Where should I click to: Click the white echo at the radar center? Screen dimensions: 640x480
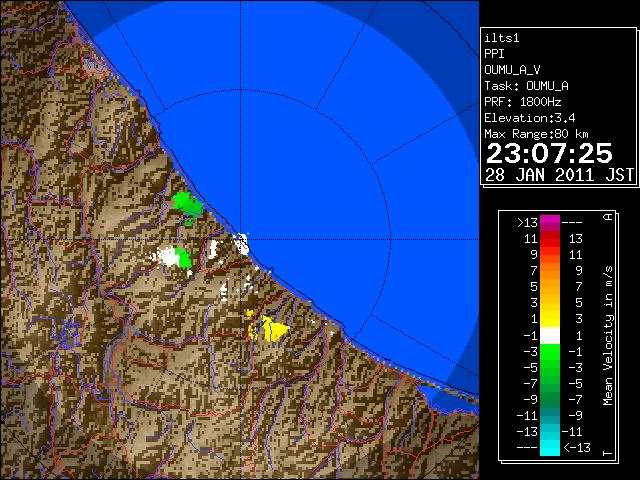tap(242, 243)
